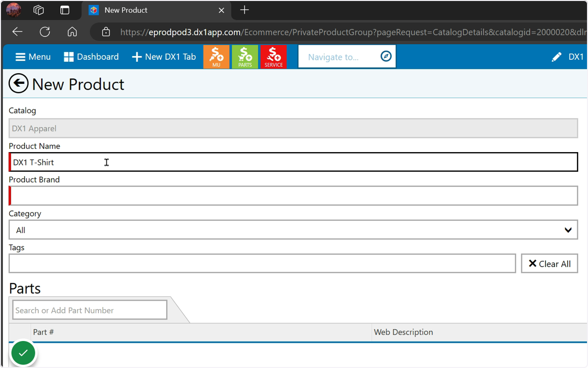Image resolution: width=588 pixels, height=368 pixels.
Task: Focus the Search or Add Part Number box
Action: pos(90,310)
